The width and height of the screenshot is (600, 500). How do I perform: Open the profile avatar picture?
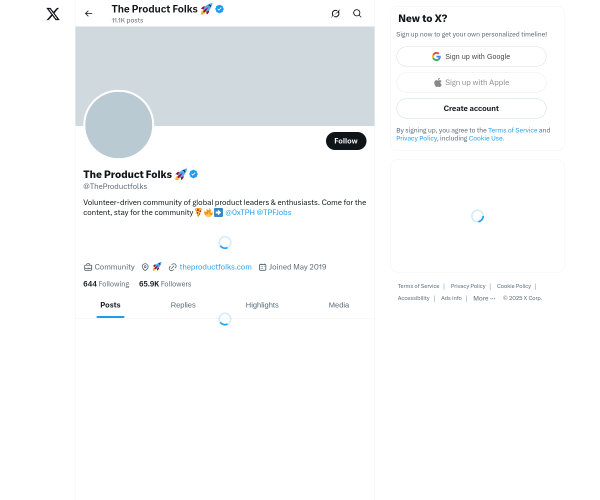[x=119, y=124]
